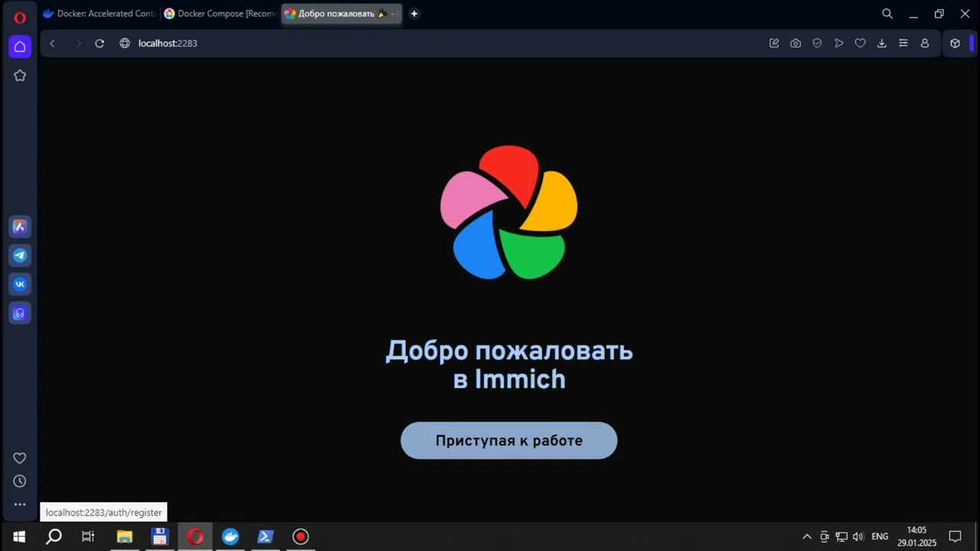Select the "Добро пожаловать" tab
980x551 pixels.
341,14
